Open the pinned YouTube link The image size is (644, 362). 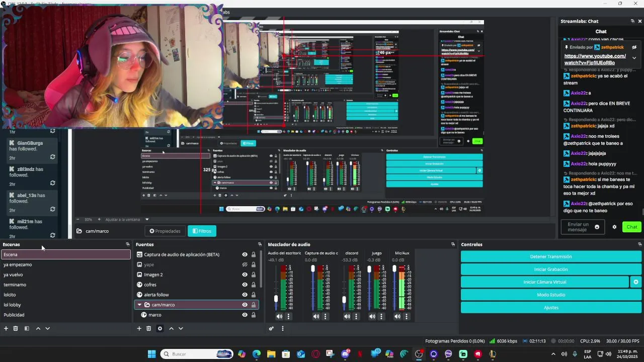point(595,59)
